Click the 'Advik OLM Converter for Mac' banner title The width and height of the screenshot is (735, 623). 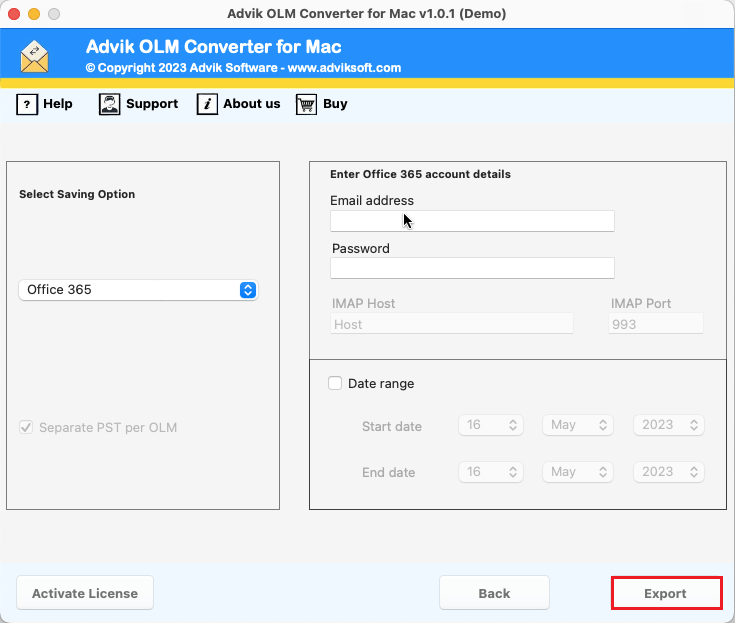214,47
